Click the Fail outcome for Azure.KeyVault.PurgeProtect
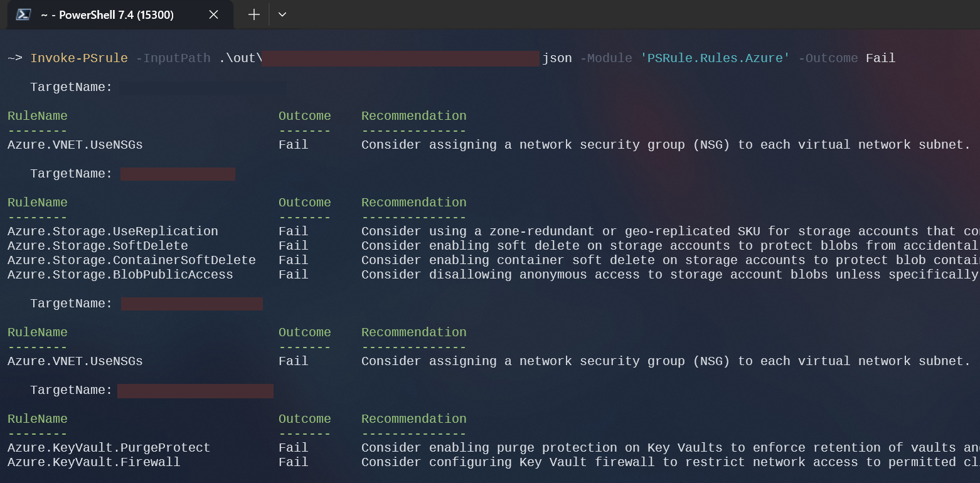Screen dimensions: 980x483 tap(294, 448)
